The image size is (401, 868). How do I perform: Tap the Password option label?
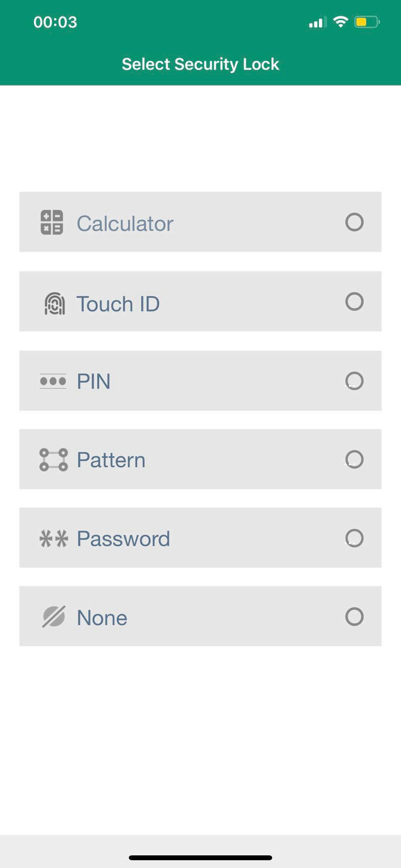click(x=123, y=539)
